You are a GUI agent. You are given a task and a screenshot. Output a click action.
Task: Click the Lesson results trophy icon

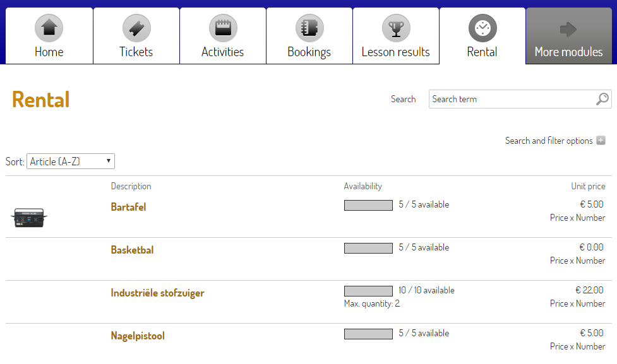point(396,28)
